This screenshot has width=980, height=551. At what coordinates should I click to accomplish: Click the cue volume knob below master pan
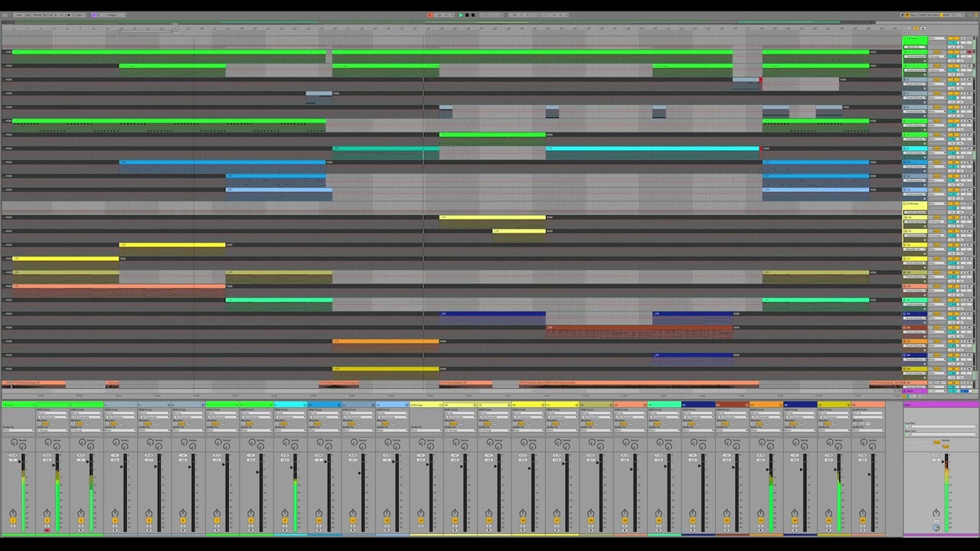(x=936, y=528)
